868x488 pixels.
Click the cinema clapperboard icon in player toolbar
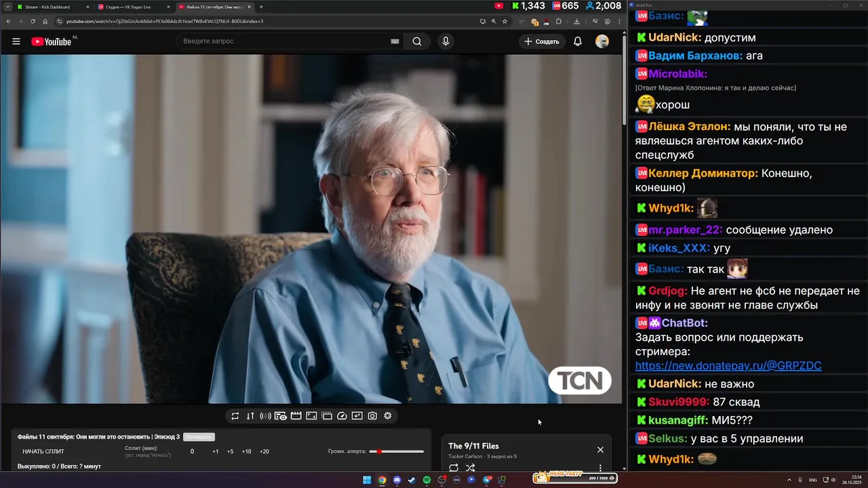(x=296, y=416)
